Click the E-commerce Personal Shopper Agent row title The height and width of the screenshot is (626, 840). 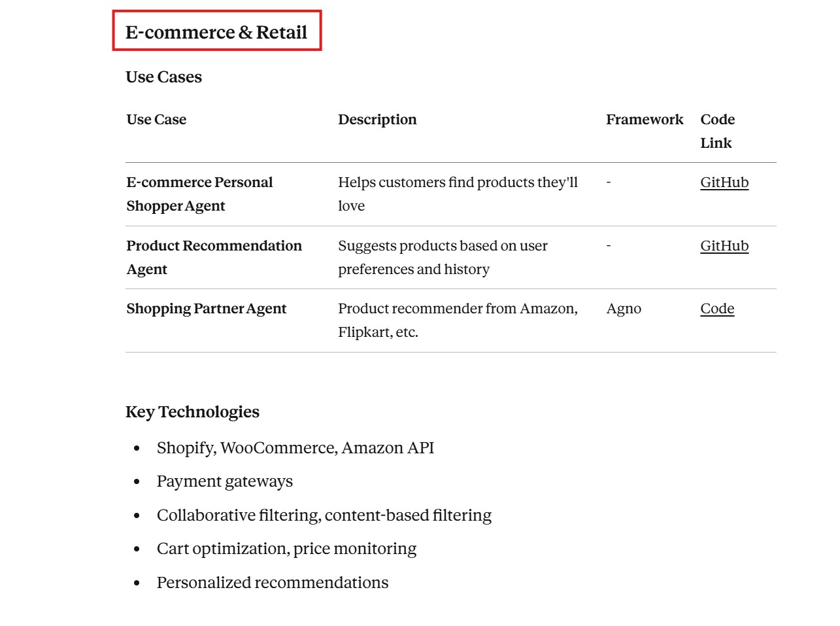click(x=199, y=194)
